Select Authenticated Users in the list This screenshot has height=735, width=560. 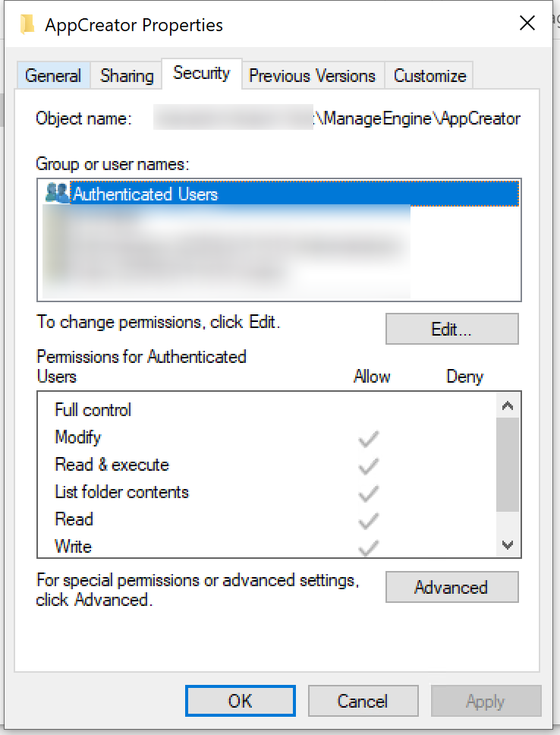click(145, 194)
